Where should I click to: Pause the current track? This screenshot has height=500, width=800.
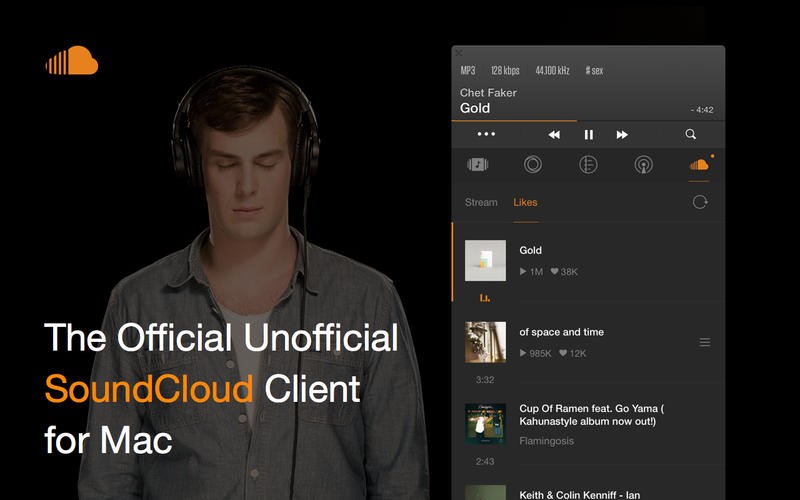(589, 135)
